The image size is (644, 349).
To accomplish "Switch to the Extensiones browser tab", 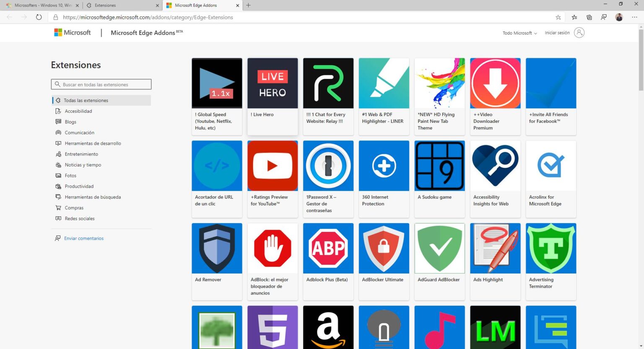I will point(122,5).
